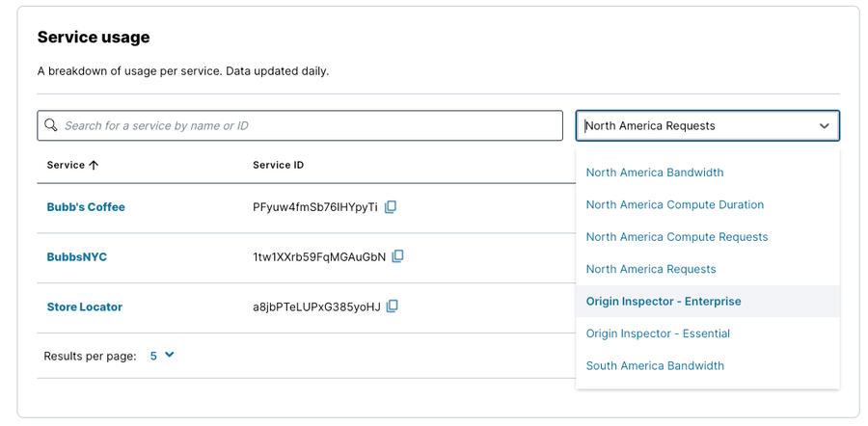Viewport: 868px width, 426px height.
Task: Click the North America Requests combo box
Action: pos(708,125)
